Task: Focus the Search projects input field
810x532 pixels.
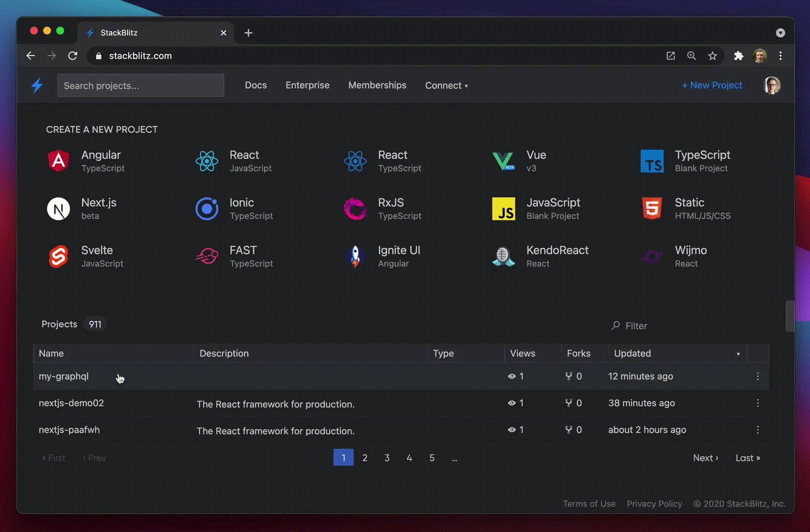Action: click(141, 86)
